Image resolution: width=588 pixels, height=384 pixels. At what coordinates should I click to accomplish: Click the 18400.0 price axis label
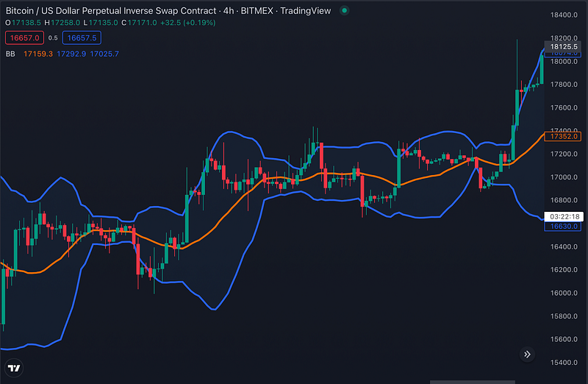click(x=564, y=15)
